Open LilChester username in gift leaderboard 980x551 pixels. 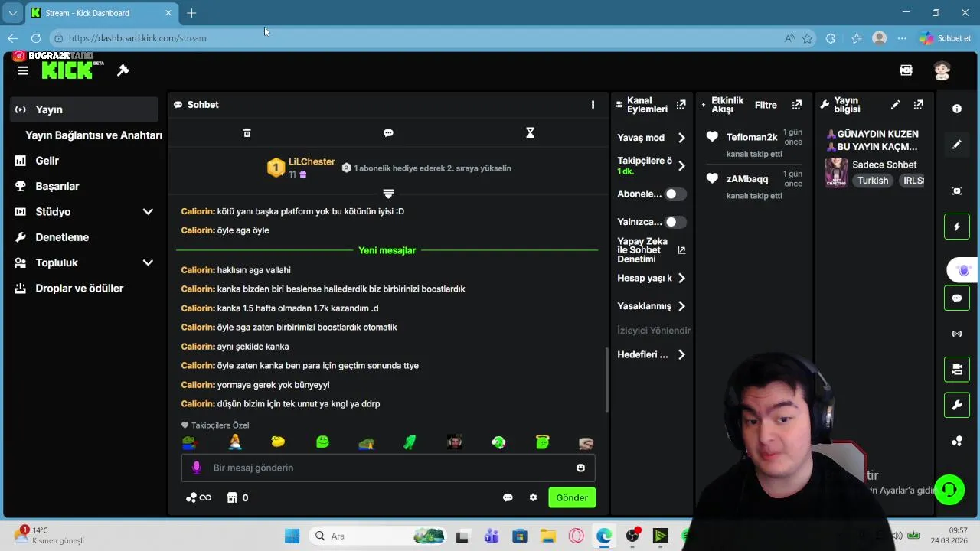pos(312,161)
